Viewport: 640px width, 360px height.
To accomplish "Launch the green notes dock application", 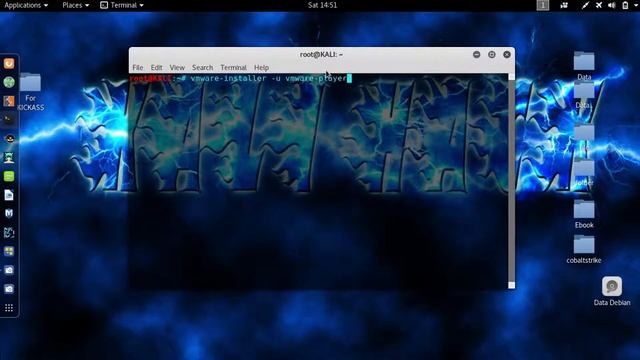I will pos(9,176).
